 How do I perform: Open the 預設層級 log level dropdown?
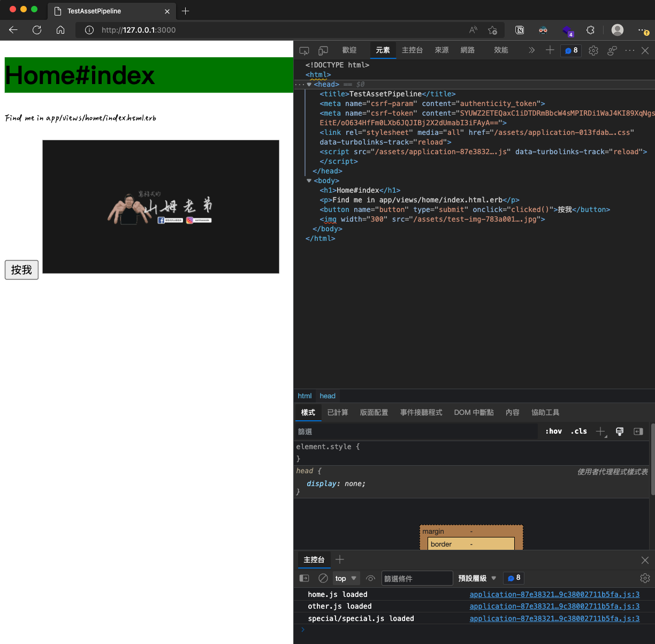point(477,578)
